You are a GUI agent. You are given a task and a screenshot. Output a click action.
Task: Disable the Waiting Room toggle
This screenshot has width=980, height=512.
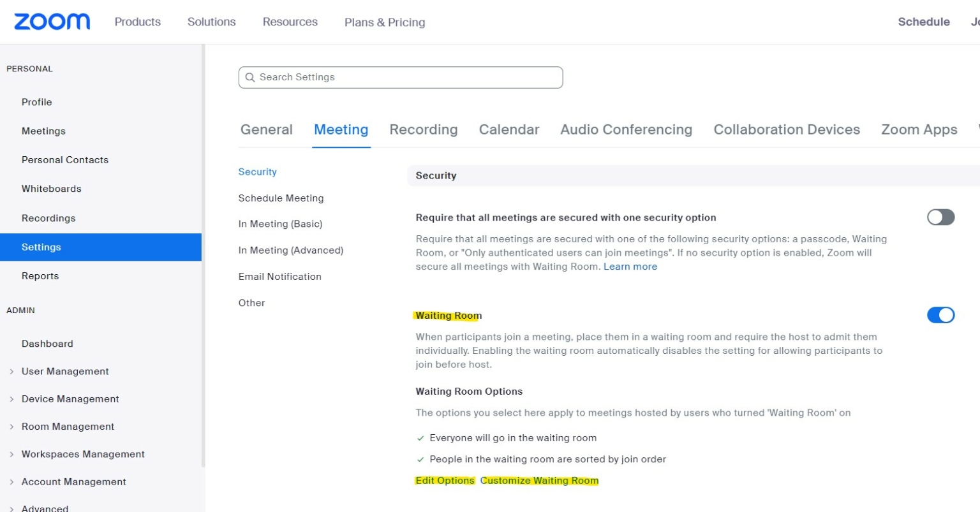click(940, 315)
